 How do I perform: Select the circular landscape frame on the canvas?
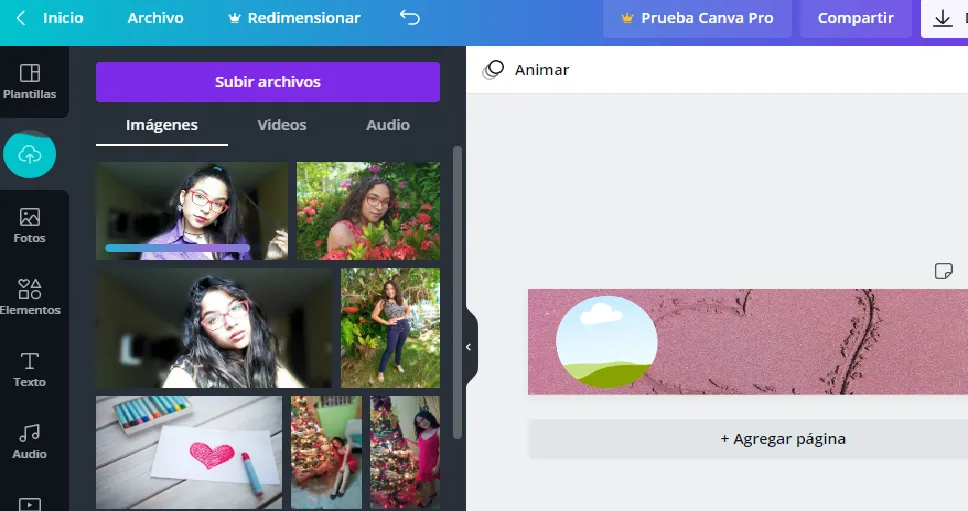tap(606, 342)
